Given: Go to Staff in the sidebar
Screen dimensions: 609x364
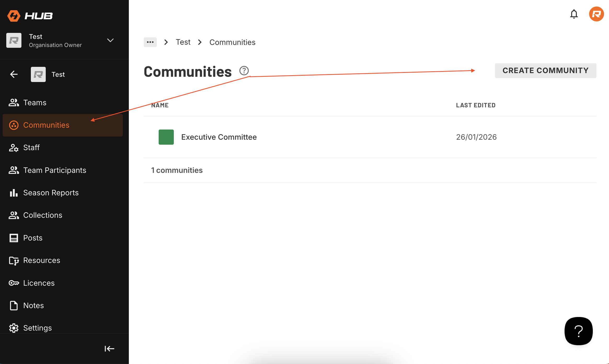Looking at the screenshot, I should [x=31, y=148].
